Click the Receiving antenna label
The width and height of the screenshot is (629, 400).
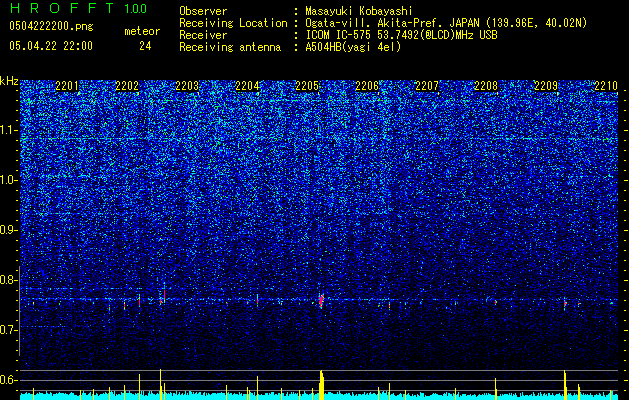coord(230,47)
